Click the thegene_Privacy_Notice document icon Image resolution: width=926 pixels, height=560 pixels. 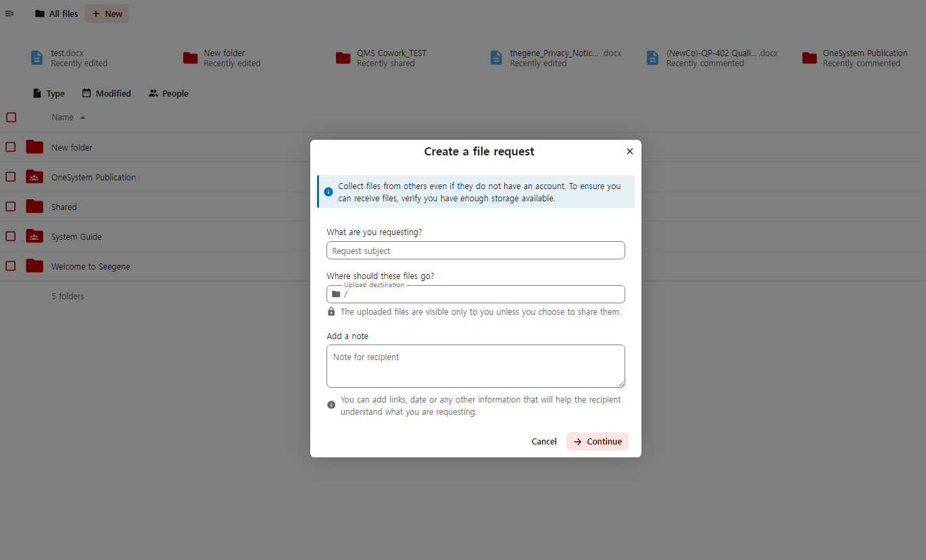[497, 58]
